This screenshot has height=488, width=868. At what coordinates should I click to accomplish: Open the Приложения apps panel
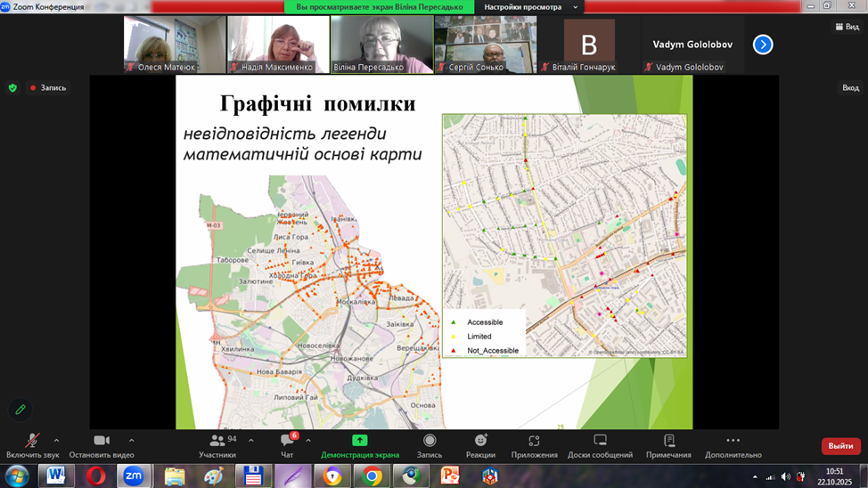(534, 442)
